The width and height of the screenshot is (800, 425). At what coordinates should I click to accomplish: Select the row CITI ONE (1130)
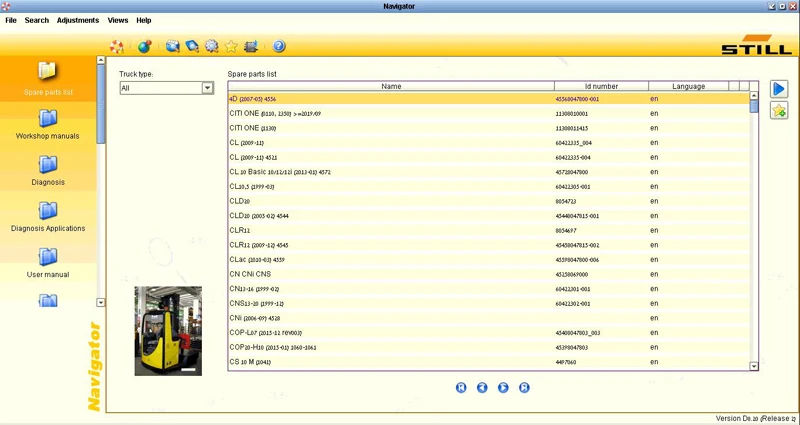[x=489, y=128]
